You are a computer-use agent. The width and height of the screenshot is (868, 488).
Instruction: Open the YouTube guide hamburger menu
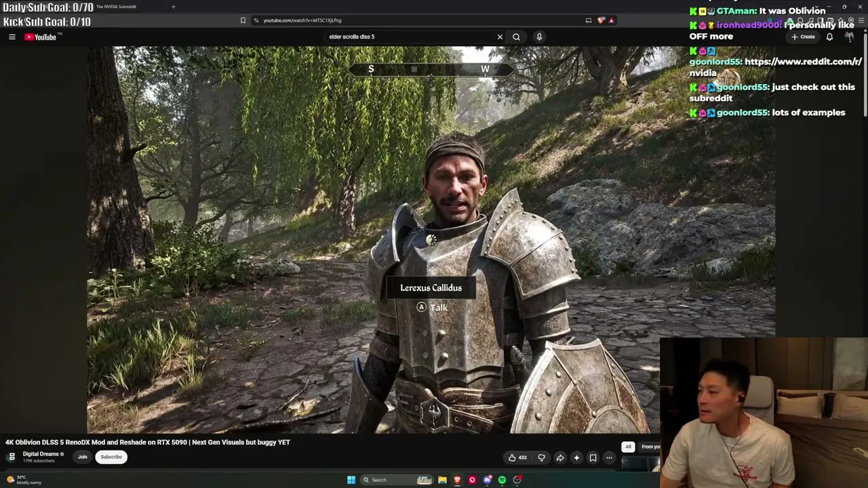tap(12, 37)
